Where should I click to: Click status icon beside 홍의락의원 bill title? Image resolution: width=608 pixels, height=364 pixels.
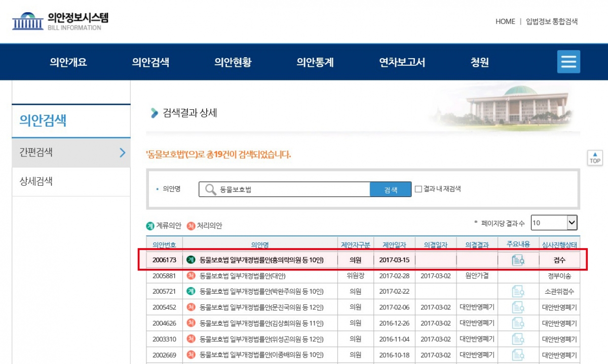coord(191,260)
